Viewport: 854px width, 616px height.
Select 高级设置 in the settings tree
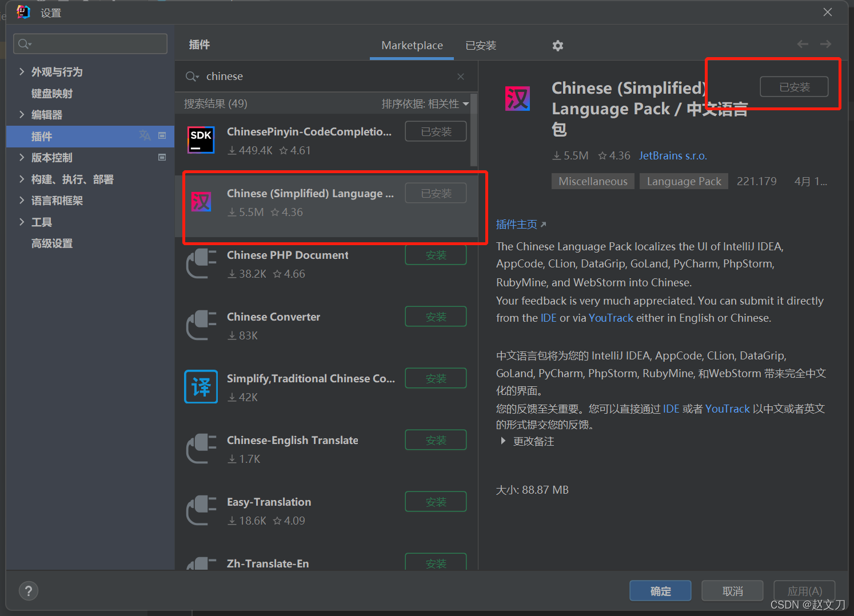pos(52,243)
